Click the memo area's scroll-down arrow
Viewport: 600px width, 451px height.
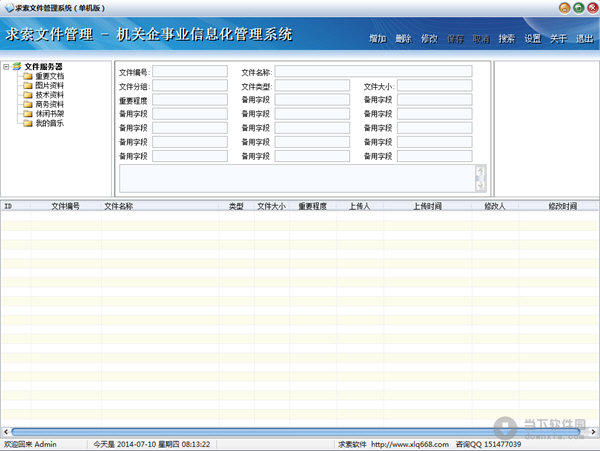[x=481, y=186]
